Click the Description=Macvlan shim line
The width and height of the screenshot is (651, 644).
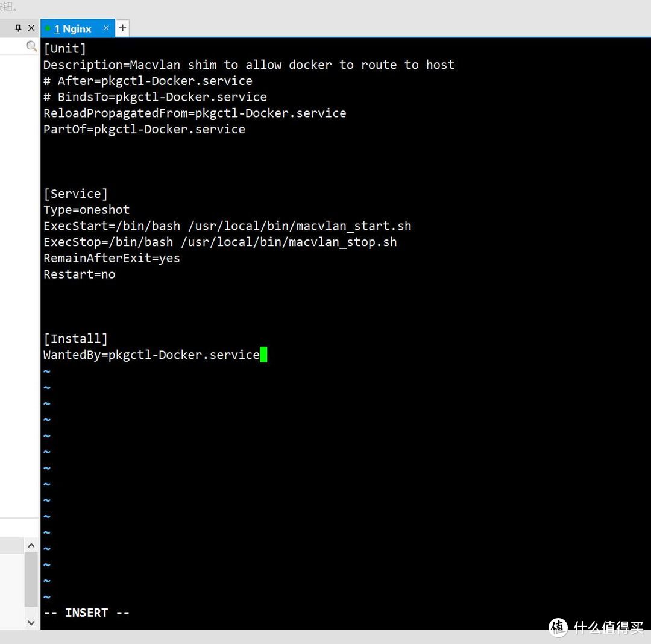pyautogui.click(x=249, y=65)
